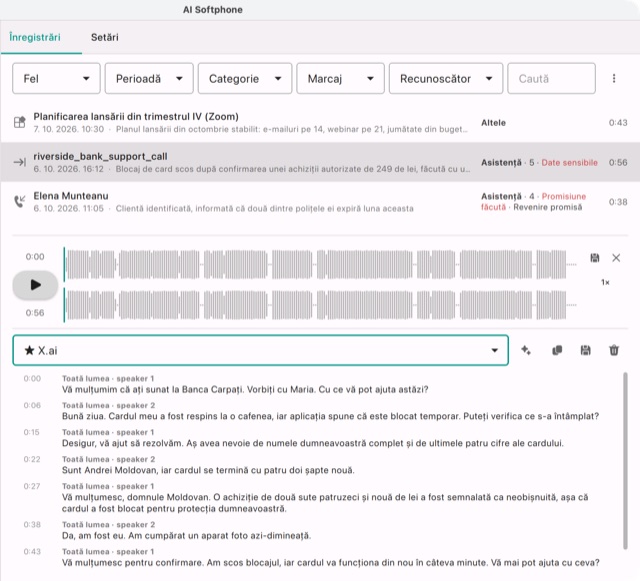Click the line 'Sunt Andrei Moldovan'
This screenshot has height=581, width=640.
coord(208,470)
